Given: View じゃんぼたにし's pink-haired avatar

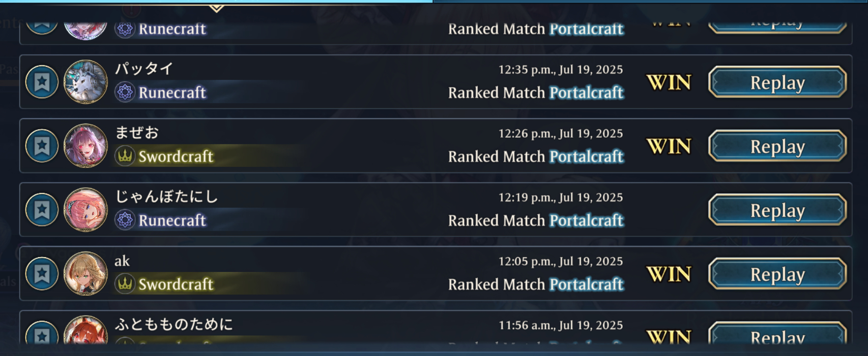Looking at the screenshot, I should coord(86,209).
